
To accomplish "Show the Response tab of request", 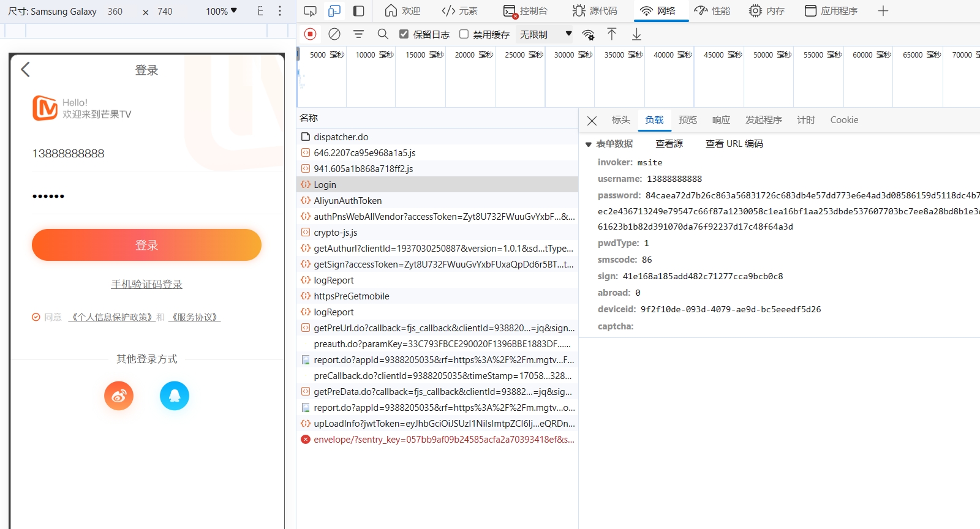I will click(721, 120).
